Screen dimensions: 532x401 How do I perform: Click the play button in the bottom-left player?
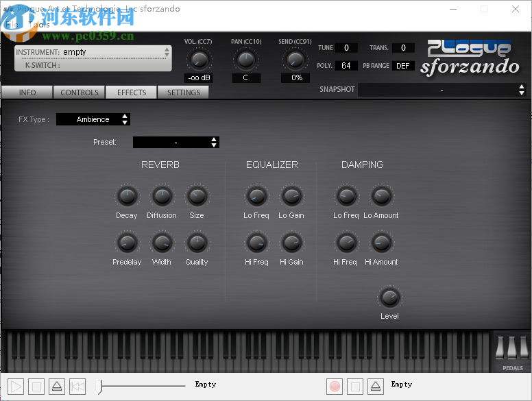tap(16, 387)
